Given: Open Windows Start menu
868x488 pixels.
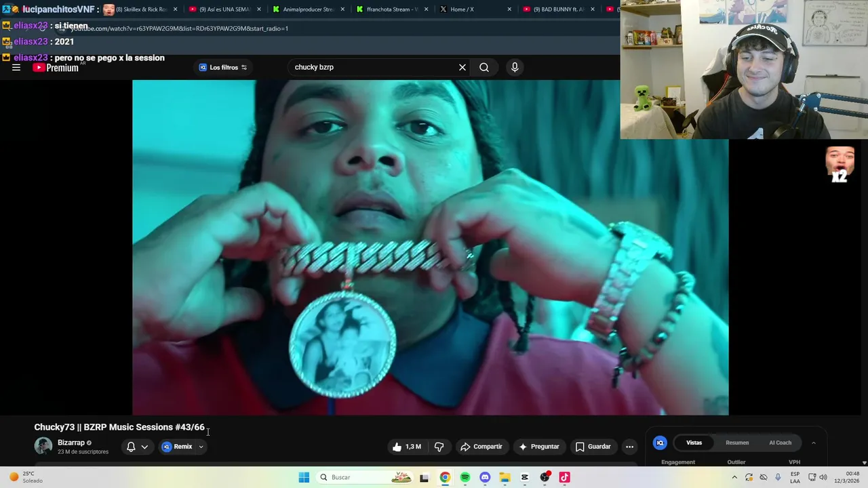Looking at the screenshot, I should pos(304,477).
